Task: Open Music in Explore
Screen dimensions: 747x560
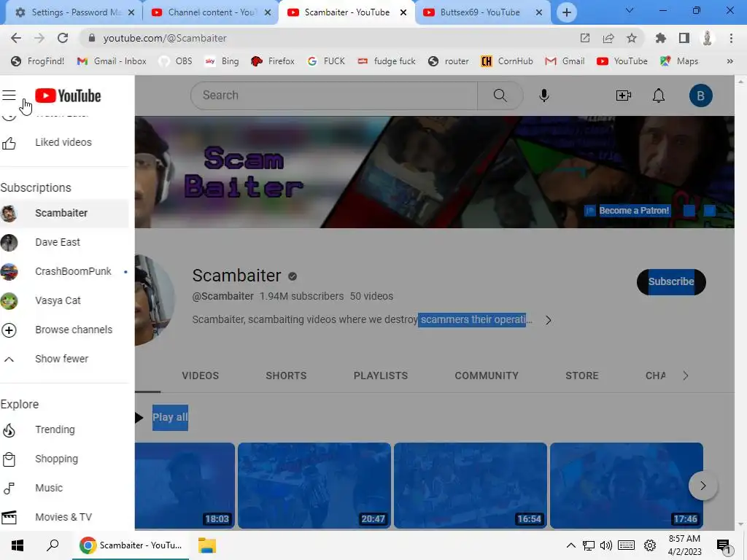Action: 64,488
